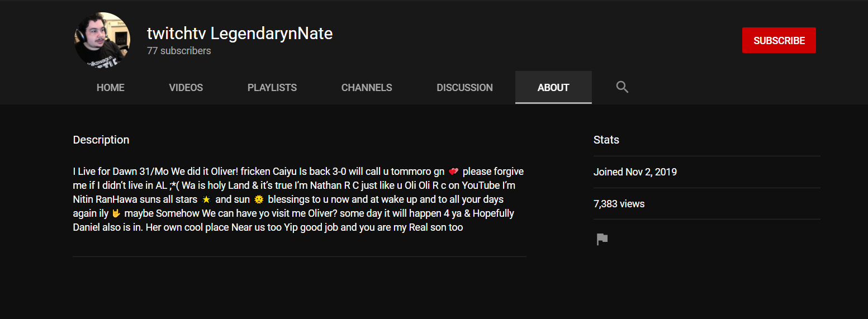The width and height of the screenshot is (868, 319).
Task: Click the sun face emoji in description
Action: point(258,199)
